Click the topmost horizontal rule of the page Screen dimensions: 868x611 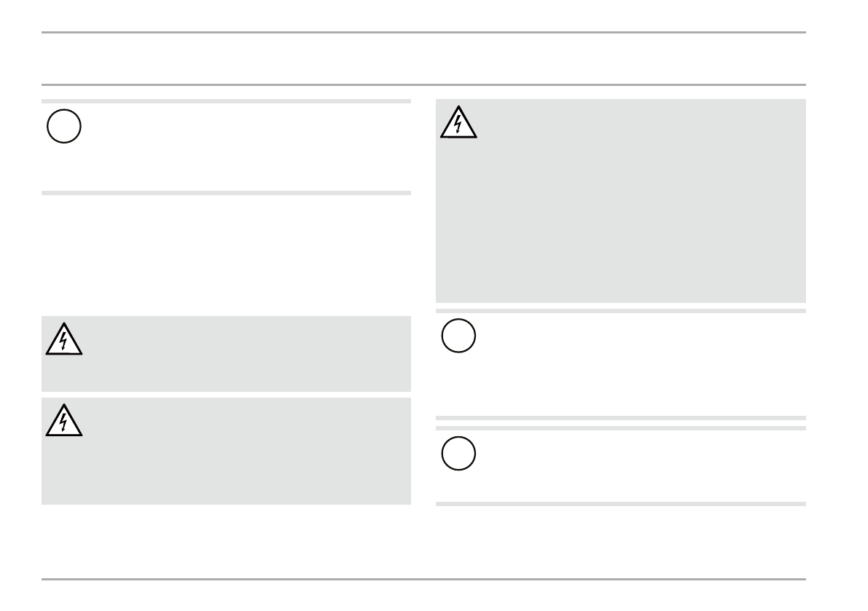point(423,32)
